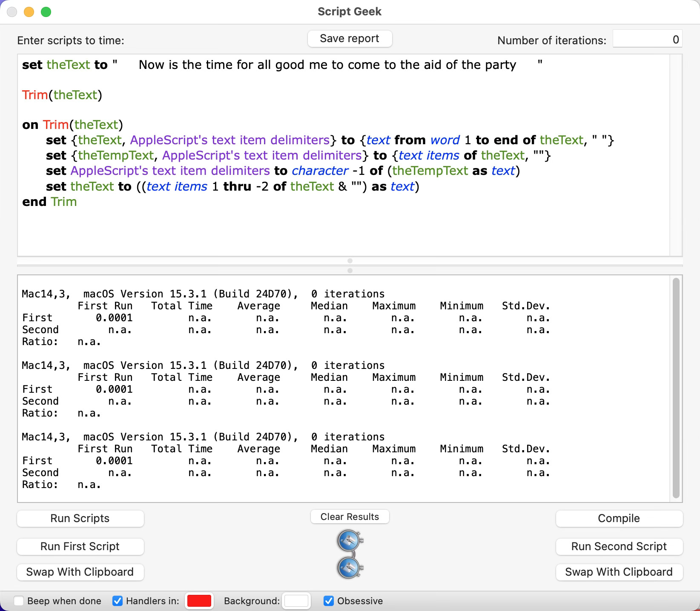
Task: Click Run First Script button
Action: (80, 546)
